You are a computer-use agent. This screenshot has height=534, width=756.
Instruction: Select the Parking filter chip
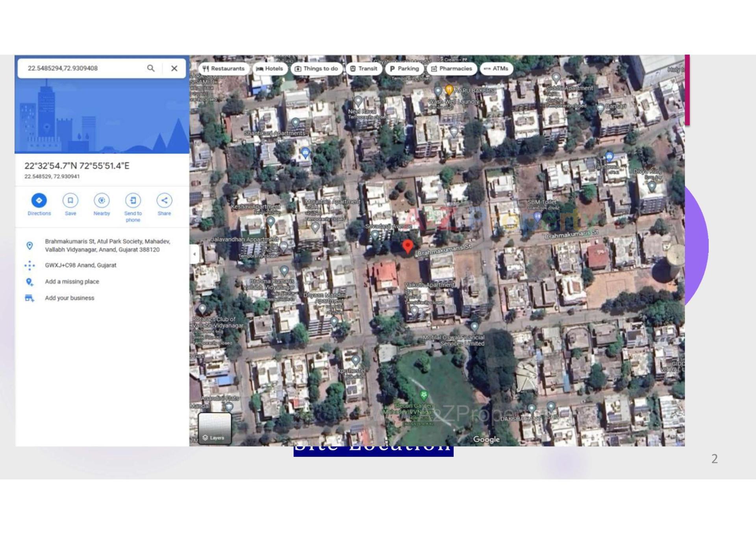[404, 68]
